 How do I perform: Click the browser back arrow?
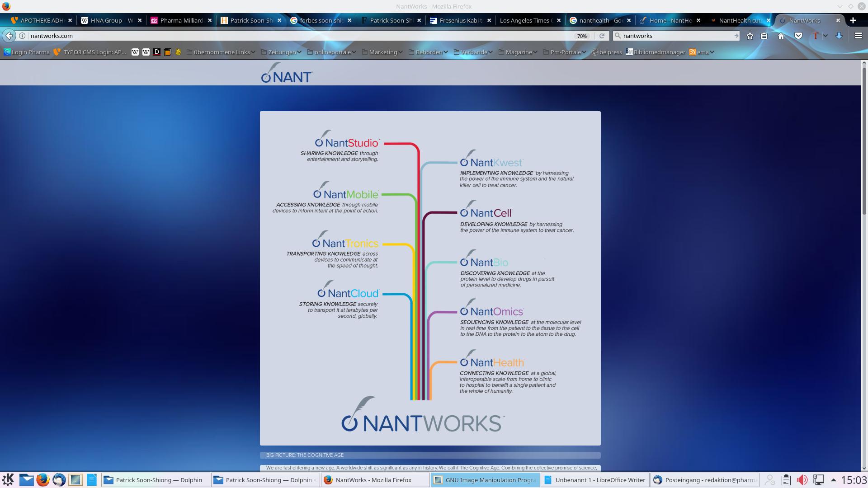point(9,36)
